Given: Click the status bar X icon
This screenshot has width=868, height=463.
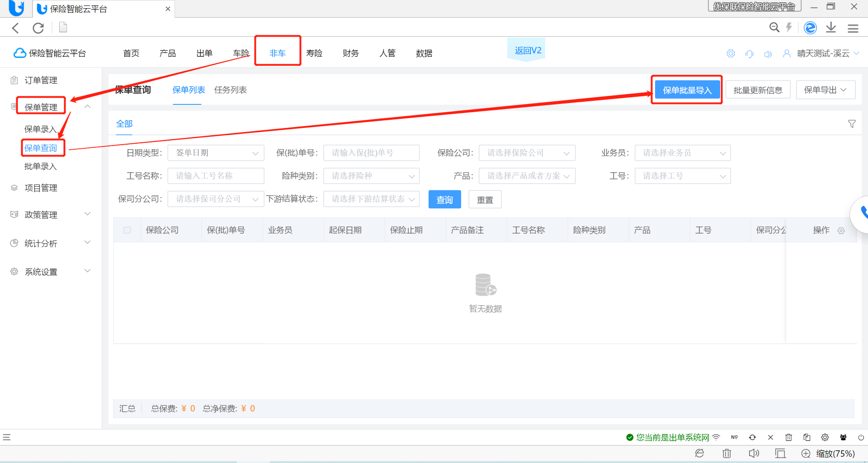Looking at the screenshot, I should tap(770, 437).
